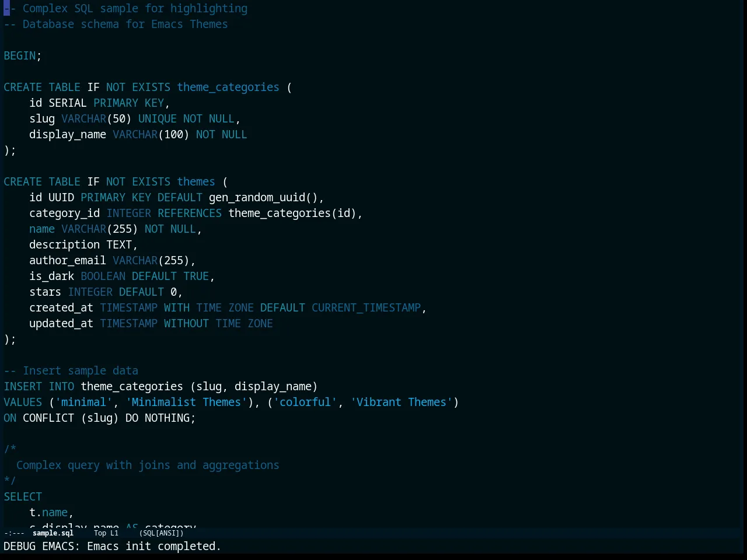
Task: Click the Top position indicator in mode line
Action: 100,533
